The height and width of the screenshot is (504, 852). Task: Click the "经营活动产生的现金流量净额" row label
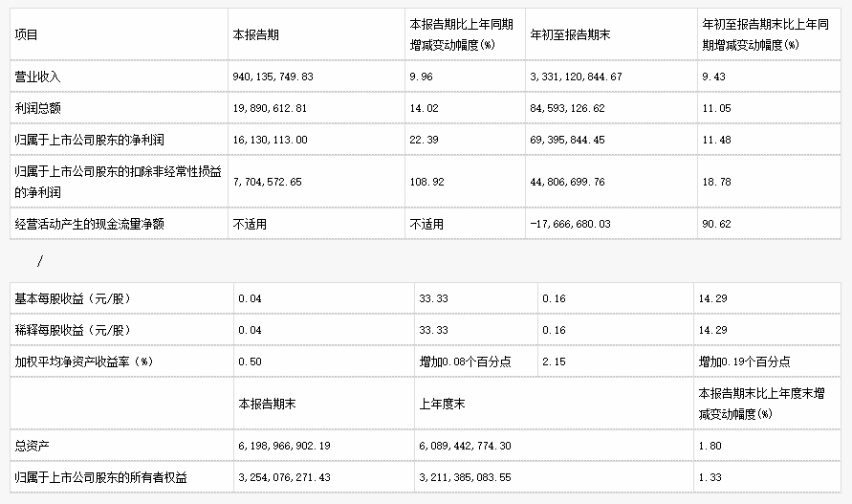90,224
